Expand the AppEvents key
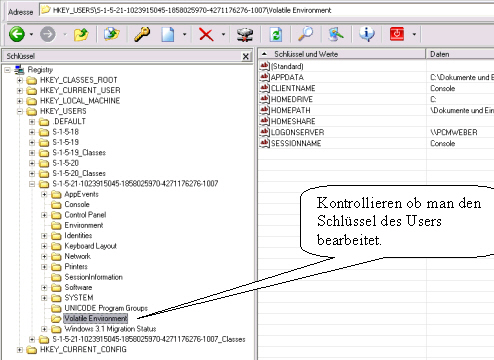Image resolution: width=494 pixels, height=360 pixels. pyautogui.click(x=44, y=194)
